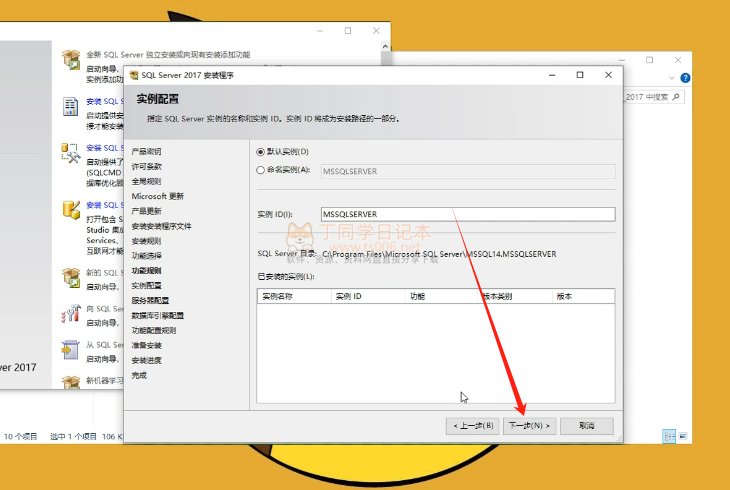This screenshot has height=490, width=730.
Task: Select the 默认实例 radio button
Action: (x=262, y=152)
